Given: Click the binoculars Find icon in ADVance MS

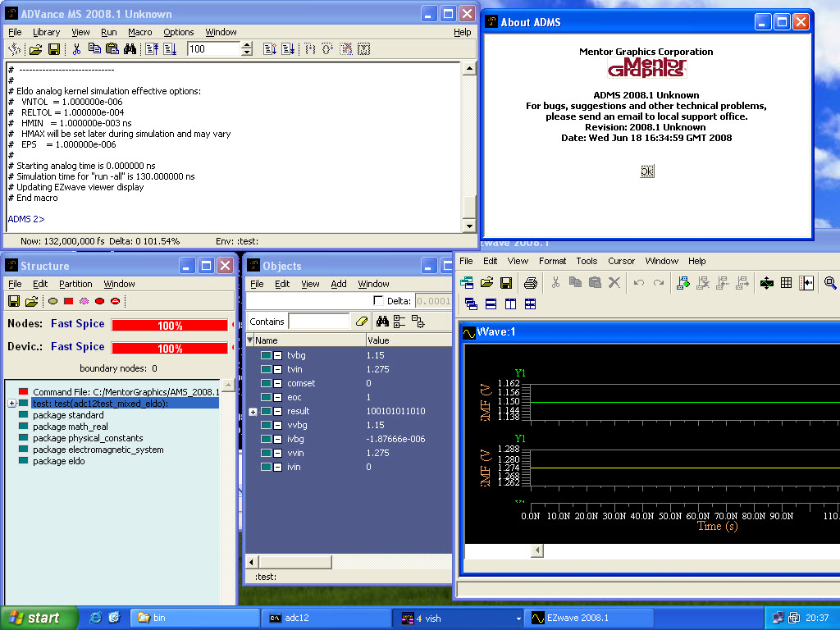Looking at the screenshot, I should tap(130, 49).
